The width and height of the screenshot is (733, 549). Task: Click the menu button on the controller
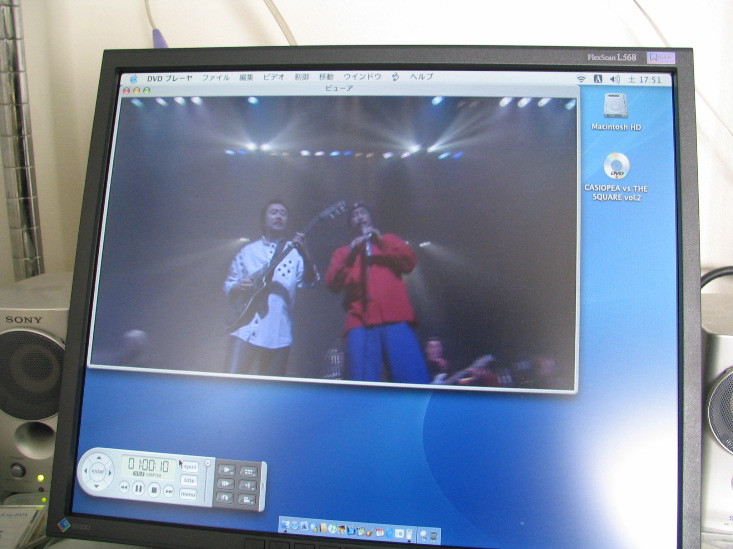(188, 494)
